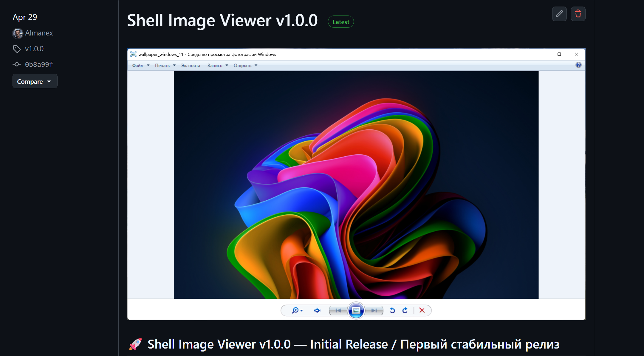Open the zoom magnifier control
The image size is (644, 356).
(297, 310)
